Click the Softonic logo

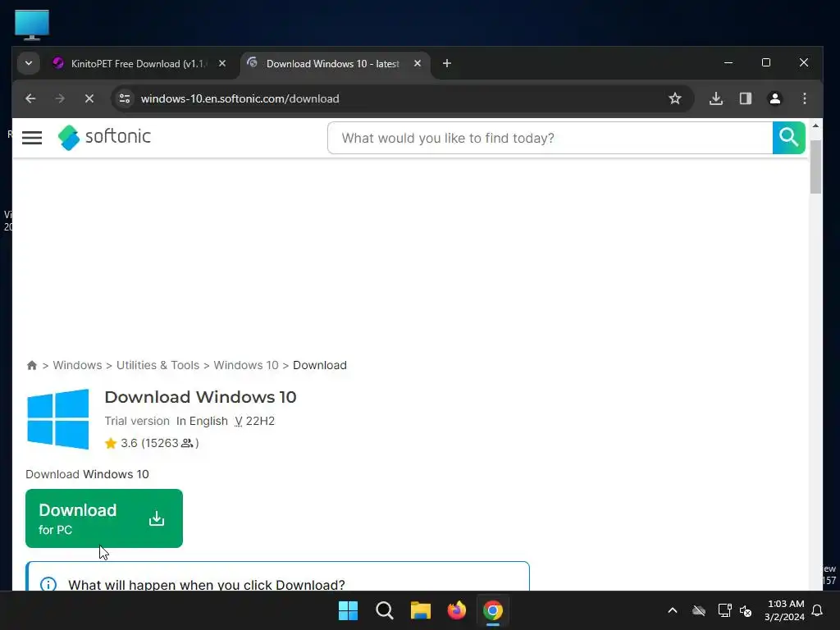pos(104,137)
